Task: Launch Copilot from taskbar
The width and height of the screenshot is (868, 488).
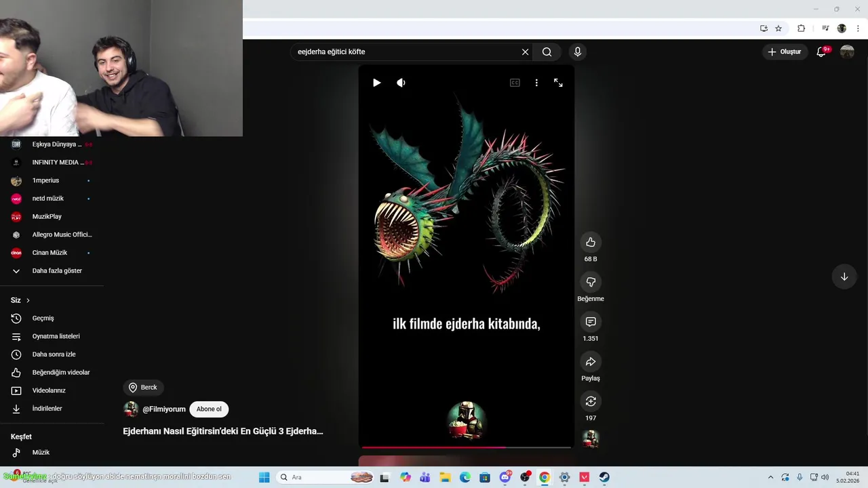Action: pyautogui.click(x=406, y=477)
